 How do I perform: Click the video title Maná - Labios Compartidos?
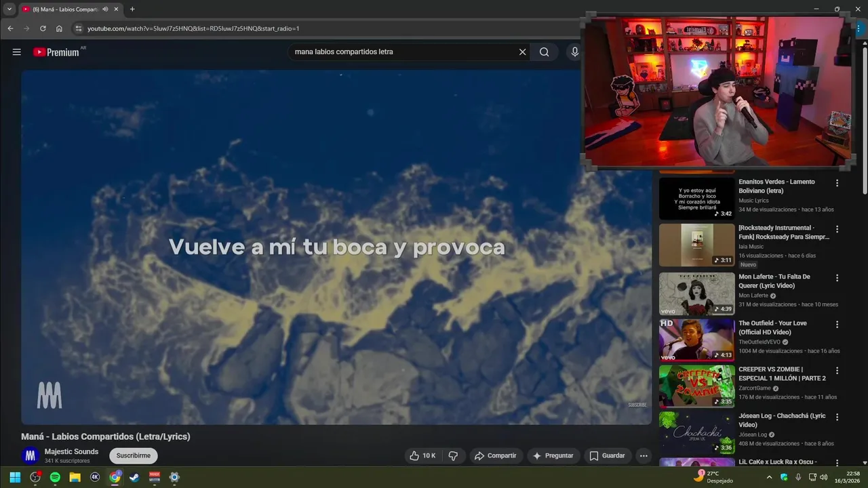click(x=105, y=436)
